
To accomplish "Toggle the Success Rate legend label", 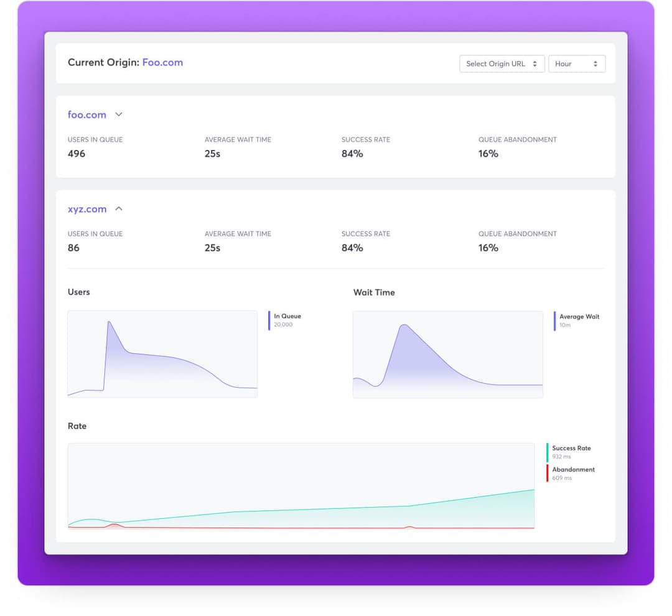I will (x=571, y=448).
